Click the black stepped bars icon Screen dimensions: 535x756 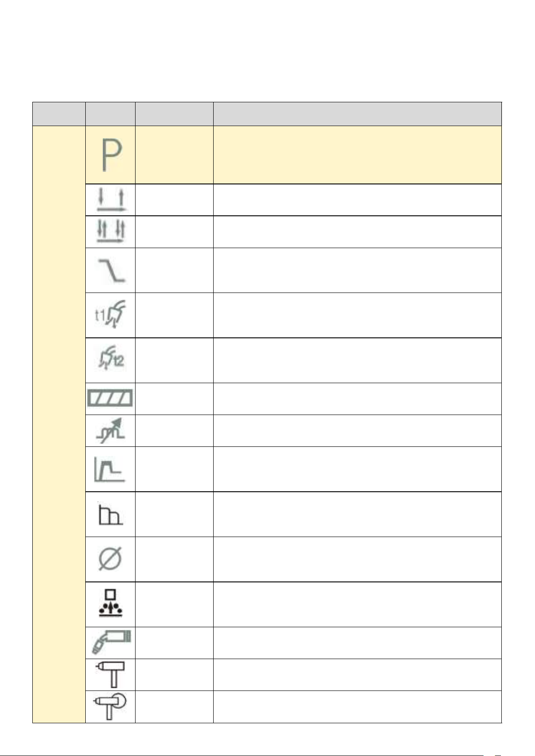(x=110, y=514)
